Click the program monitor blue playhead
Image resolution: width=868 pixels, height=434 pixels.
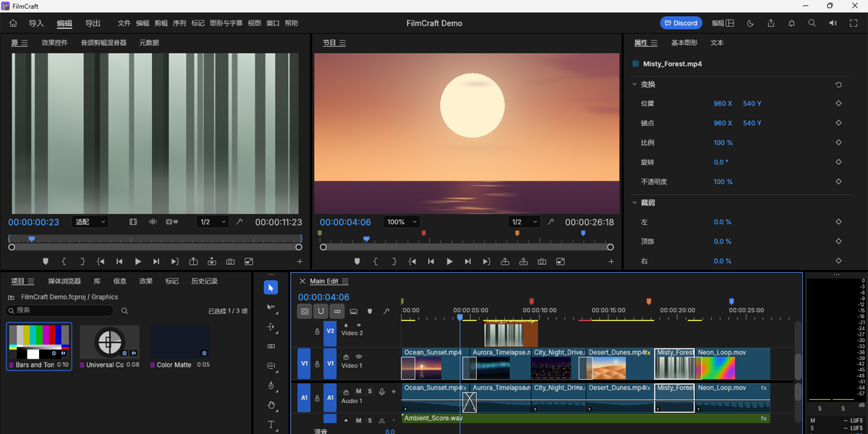(366, 238)
